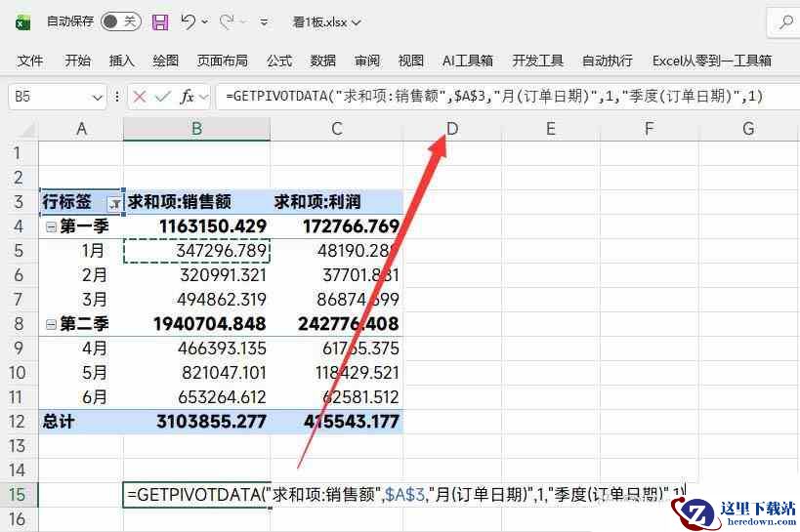Open the 文件 menu
This screenshot has width=800, height=532.
coord(30,61)
